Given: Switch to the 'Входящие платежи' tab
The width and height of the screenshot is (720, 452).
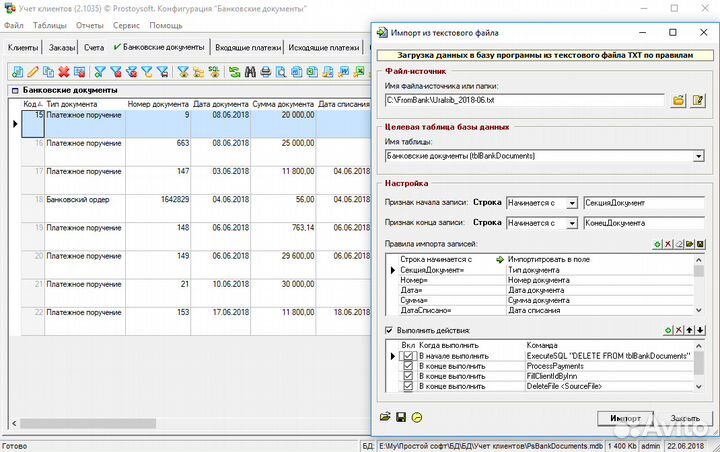Looking at the screenshot, I should [x=246, y=47].
